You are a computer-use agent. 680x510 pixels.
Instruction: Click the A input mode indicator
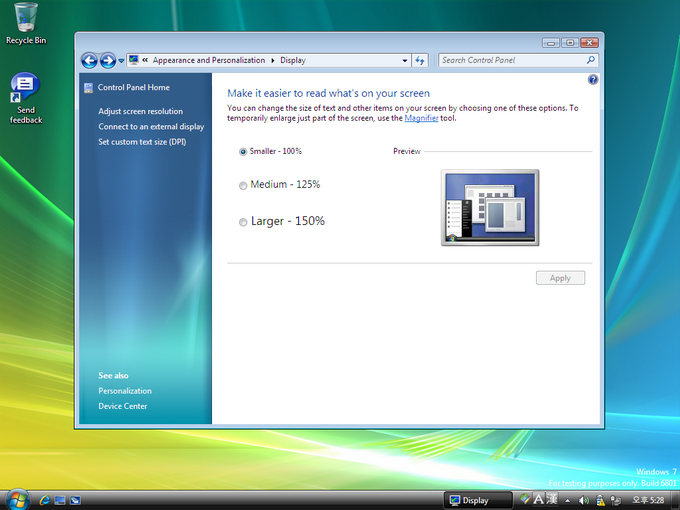point(538,500)
